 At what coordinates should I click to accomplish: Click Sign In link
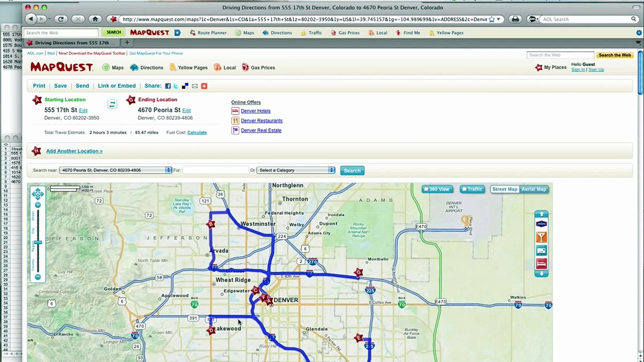tap(578, 69)
